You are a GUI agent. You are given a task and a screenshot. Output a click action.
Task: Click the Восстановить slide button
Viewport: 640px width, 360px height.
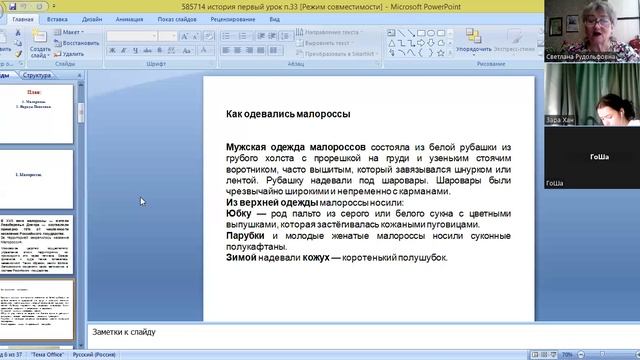click(x=77, y=43)
